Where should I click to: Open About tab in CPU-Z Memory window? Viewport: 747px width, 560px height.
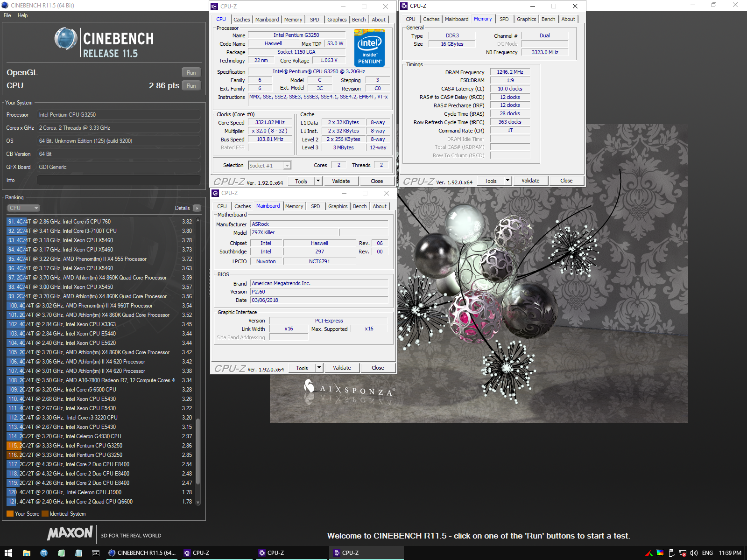[x=568, y=19]
